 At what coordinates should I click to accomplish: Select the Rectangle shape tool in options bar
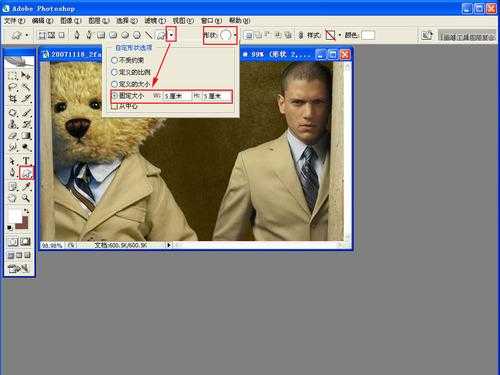click(x=101, y=35)
